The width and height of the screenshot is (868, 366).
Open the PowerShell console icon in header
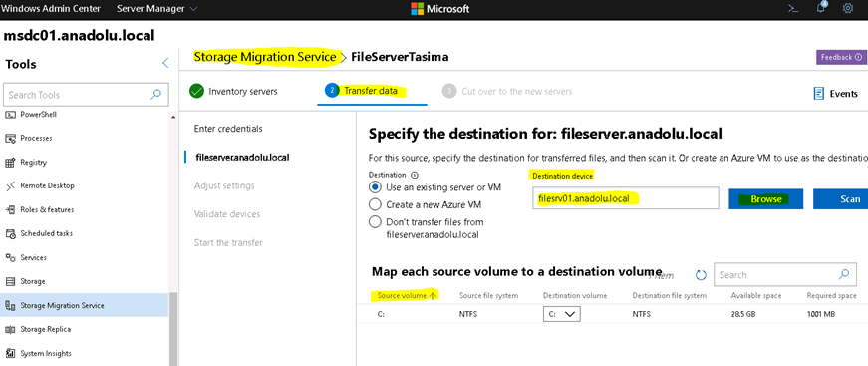pos(793,9)
